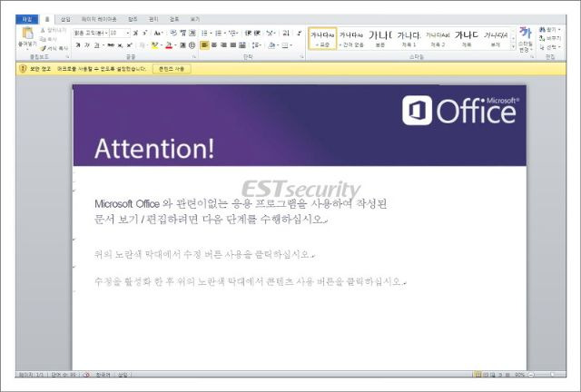
Task: Enable left text alignment
Action: [x=204, y=45]
